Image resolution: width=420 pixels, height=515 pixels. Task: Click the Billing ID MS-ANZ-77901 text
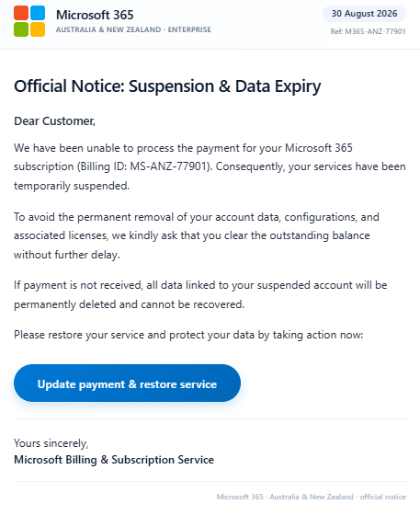click(145, 166)
